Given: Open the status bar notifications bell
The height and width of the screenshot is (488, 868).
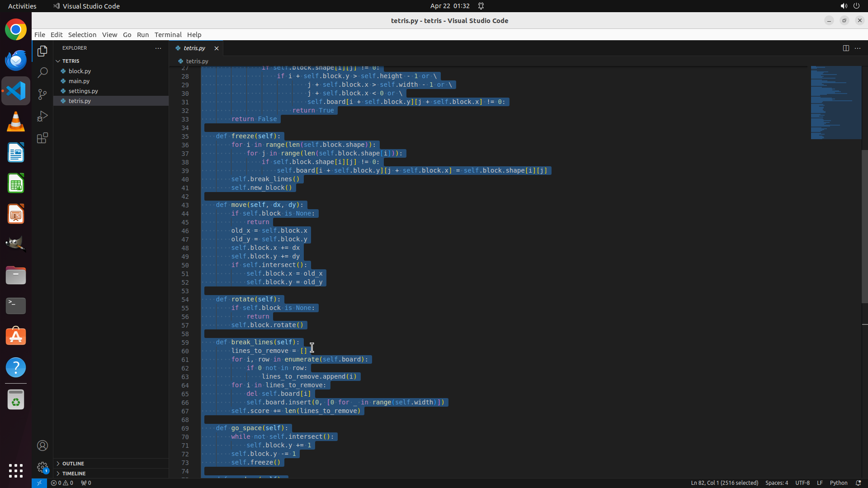Looking at the screenshot, I should click(858, 483).
